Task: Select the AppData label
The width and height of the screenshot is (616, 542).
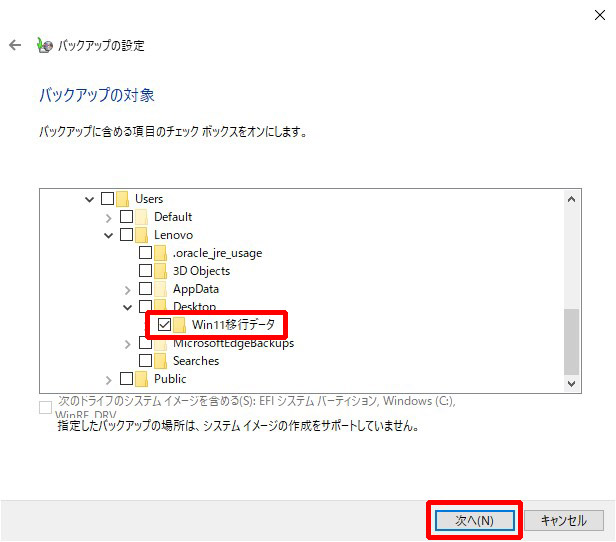Action: 196,289
